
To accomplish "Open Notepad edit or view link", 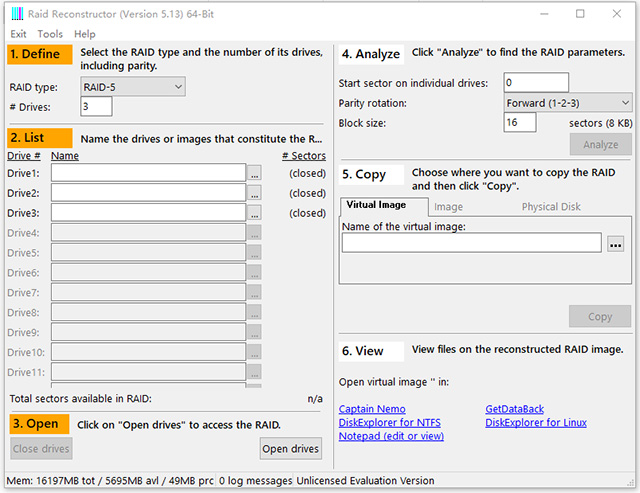I will pyautogui.click(x=391, y=436).
